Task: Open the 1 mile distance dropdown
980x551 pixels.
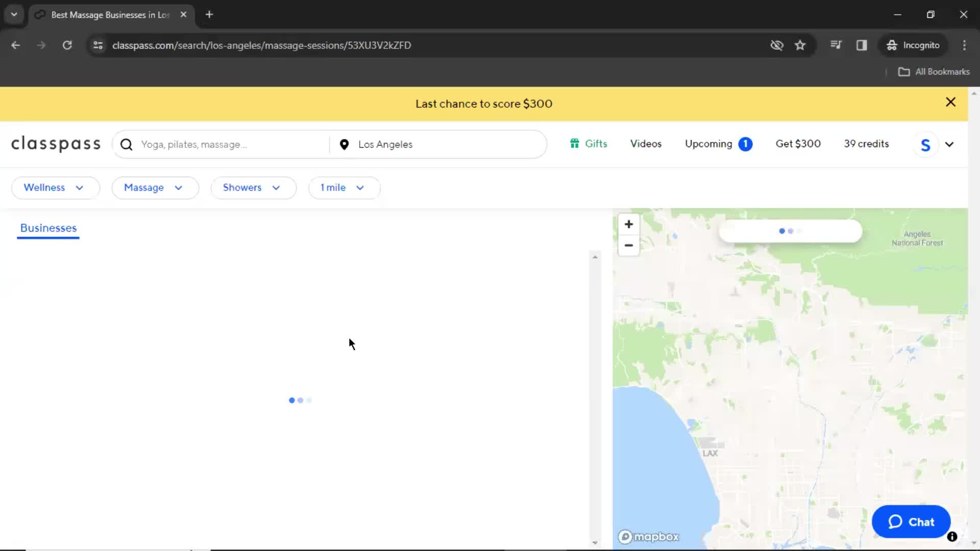Action: click(344, 188)
